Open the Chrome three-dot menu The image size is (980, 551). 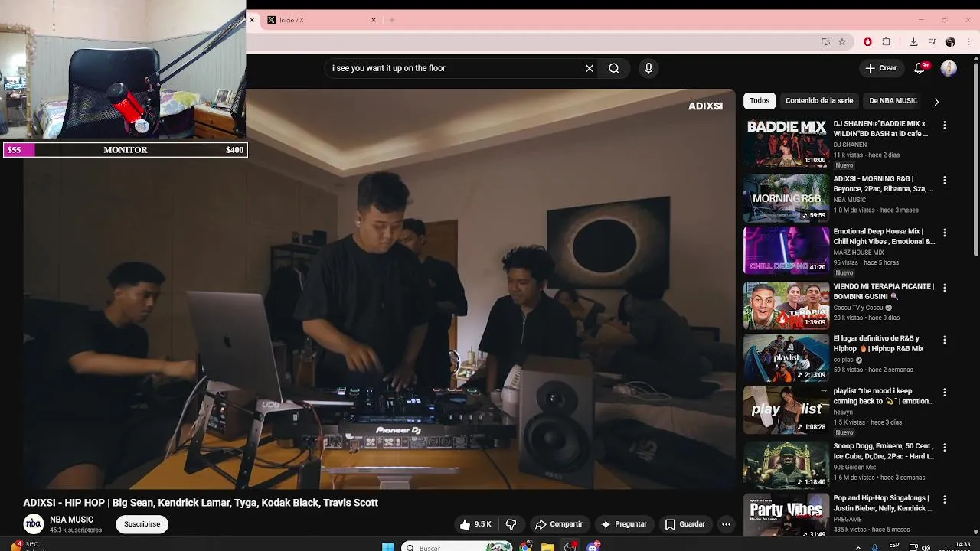(968, 42)
